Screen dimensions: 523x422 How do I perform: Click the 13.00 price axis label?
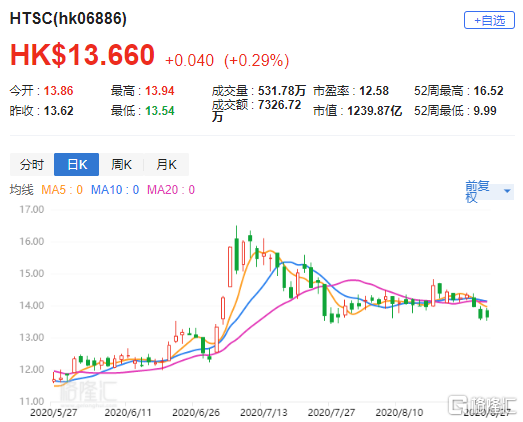point(32,338)
